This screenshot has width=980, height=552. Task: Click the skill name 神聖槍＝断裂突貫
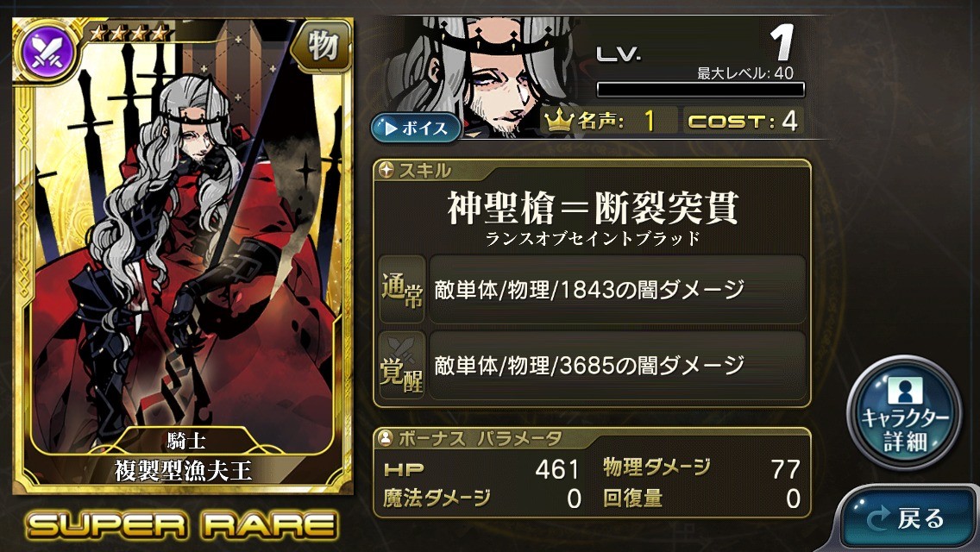(x=593, y=208)
